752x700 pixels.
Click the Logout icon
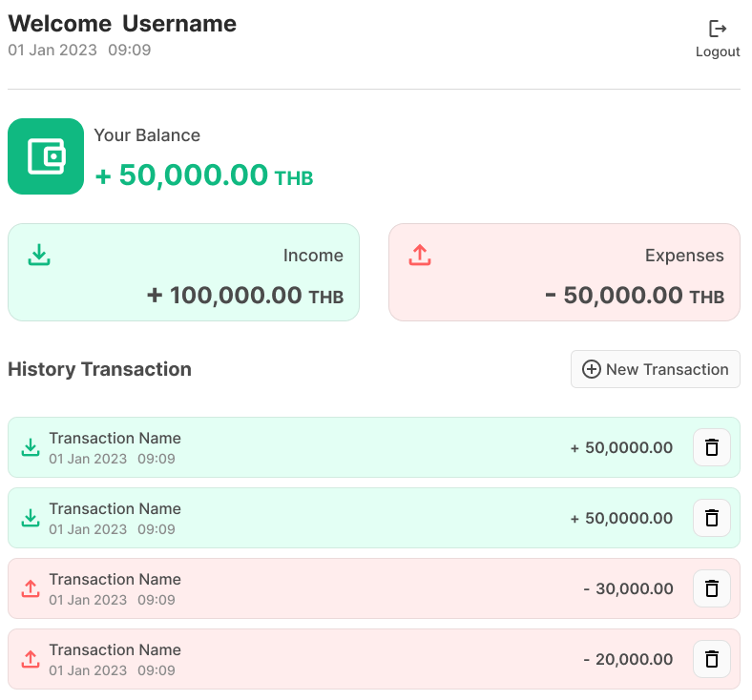coord(718,29)
